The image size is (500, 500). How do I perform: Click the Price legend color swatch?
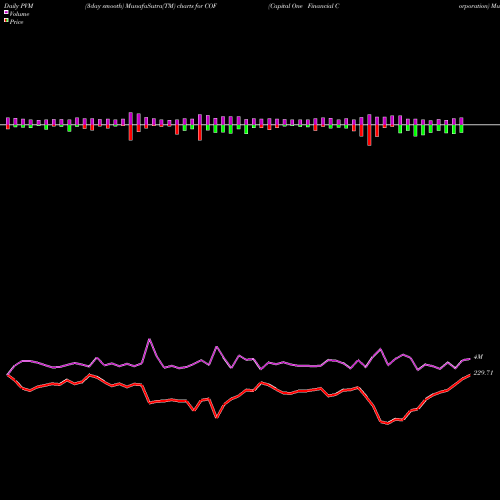click(x=6, y=21)
